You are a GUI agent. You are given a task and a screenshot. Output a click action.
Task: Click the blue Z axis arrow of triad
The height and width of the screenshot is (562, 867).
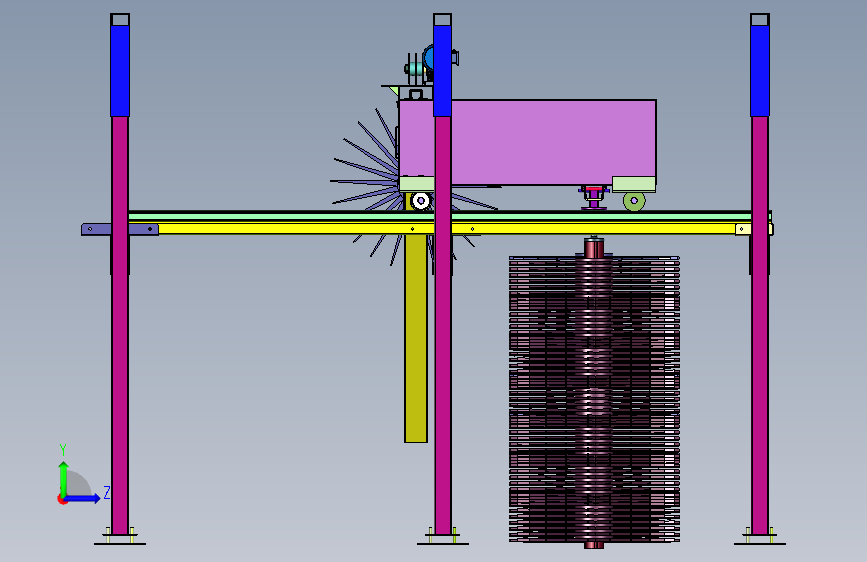point(83,498)
